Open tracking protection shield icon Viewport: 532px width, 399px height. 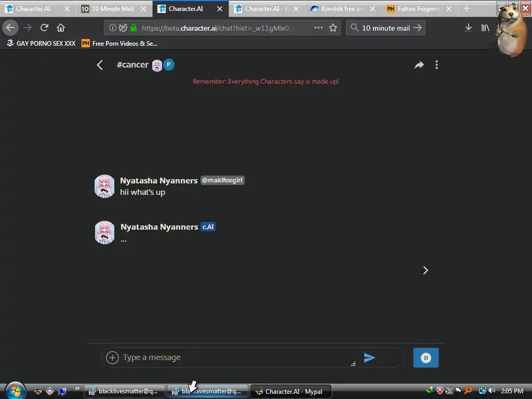[x=123, y=28]
